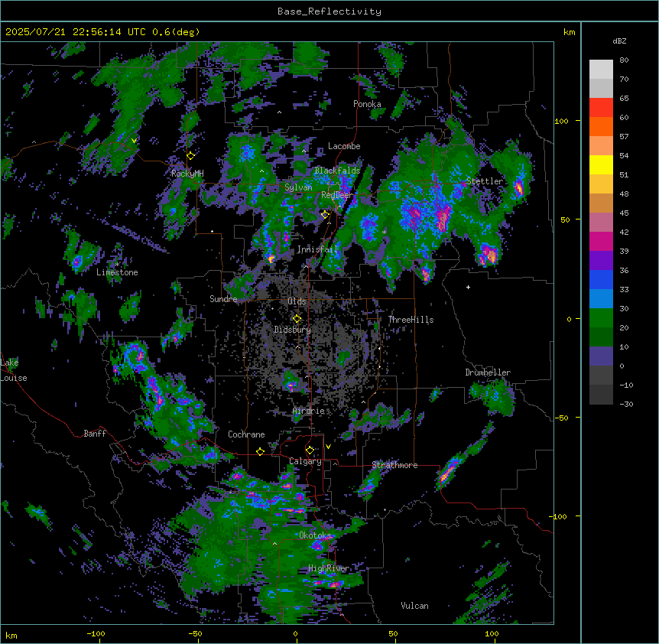Click the Lake Louise label

(x=14, y=370)
